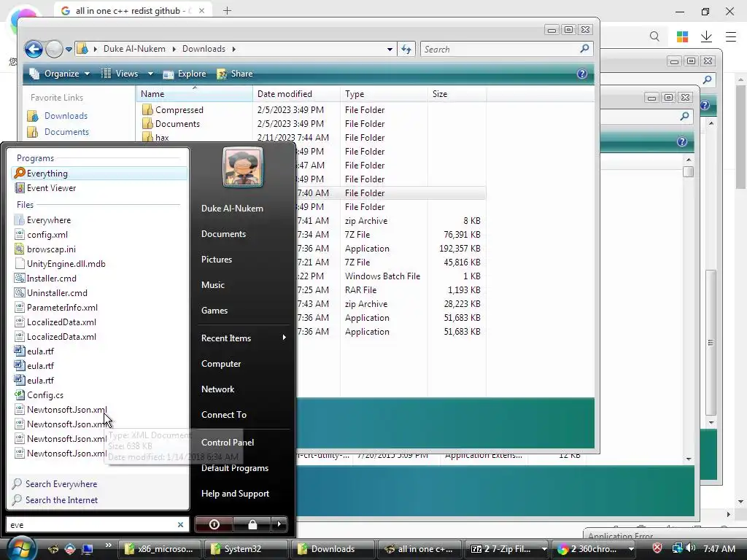
Task: Open Pictures from start menu
Action: pyautogui.click(x=216, y=260)
